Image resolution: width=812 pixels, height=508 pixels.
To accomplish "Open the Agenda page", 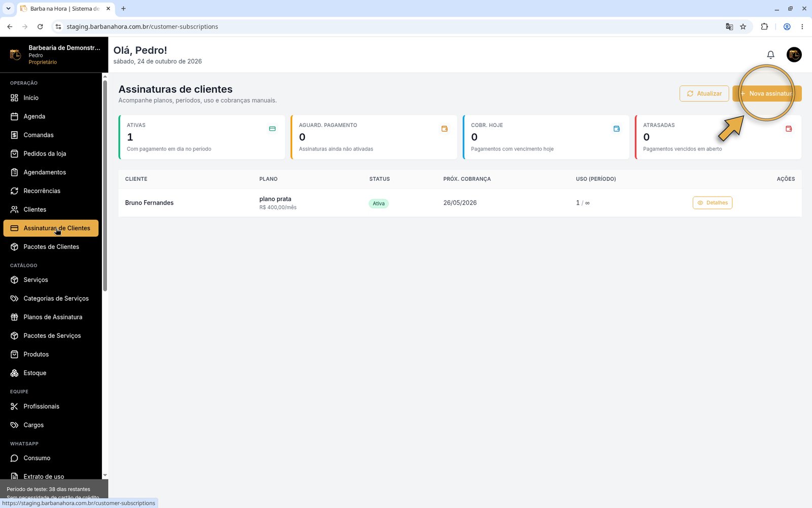I will click(51, 116).
